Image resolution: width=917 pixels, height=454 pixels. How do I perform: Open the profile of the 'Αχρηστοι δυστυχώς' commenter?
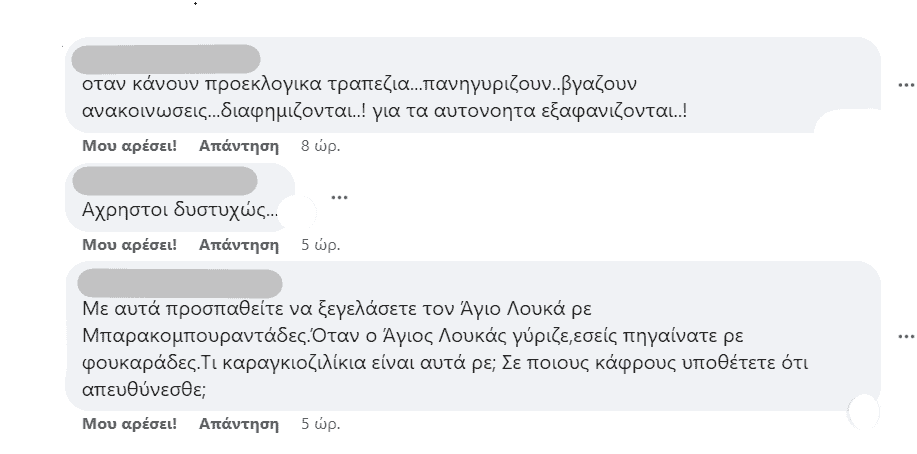[x=166, y=183]
